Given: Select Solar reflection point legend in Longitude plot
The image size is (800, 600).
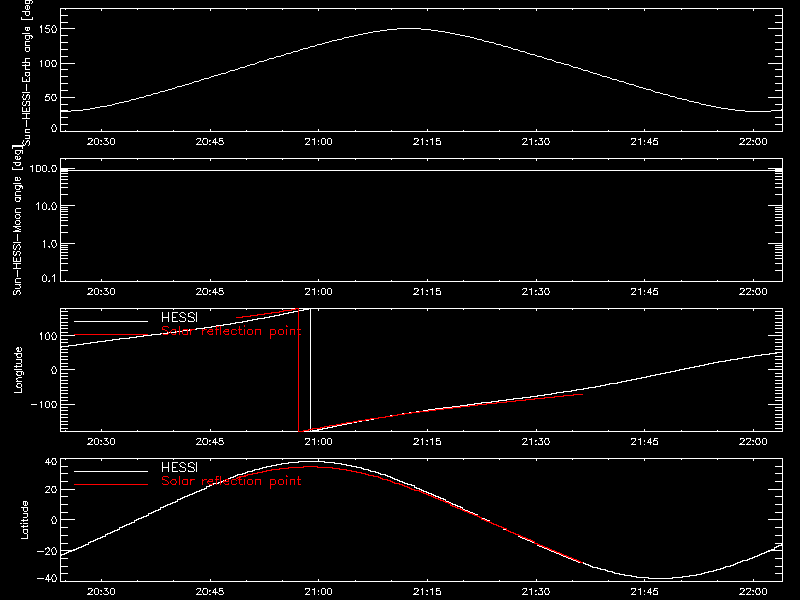Looking at the screenshot, I should tap(231, 331).
